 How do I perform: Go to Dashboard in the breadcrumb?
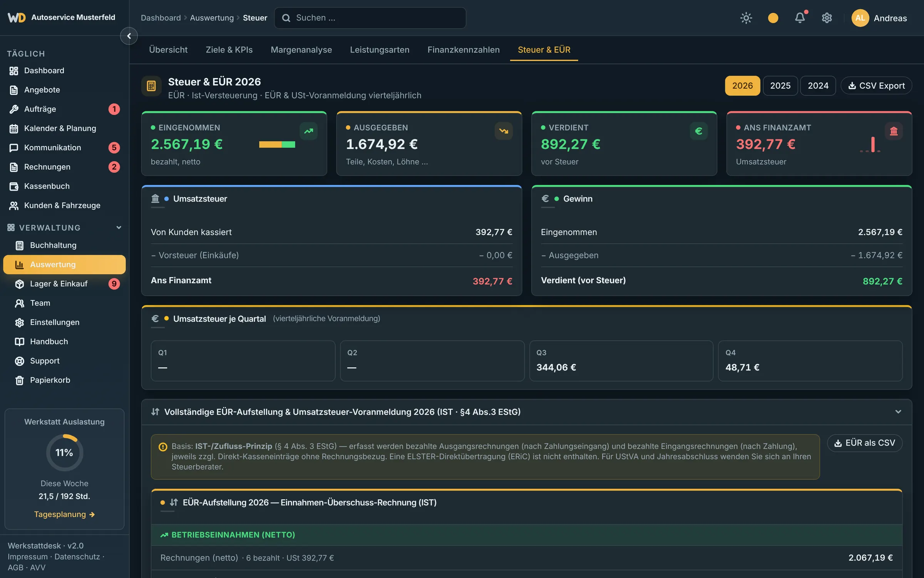click(161, 18)
